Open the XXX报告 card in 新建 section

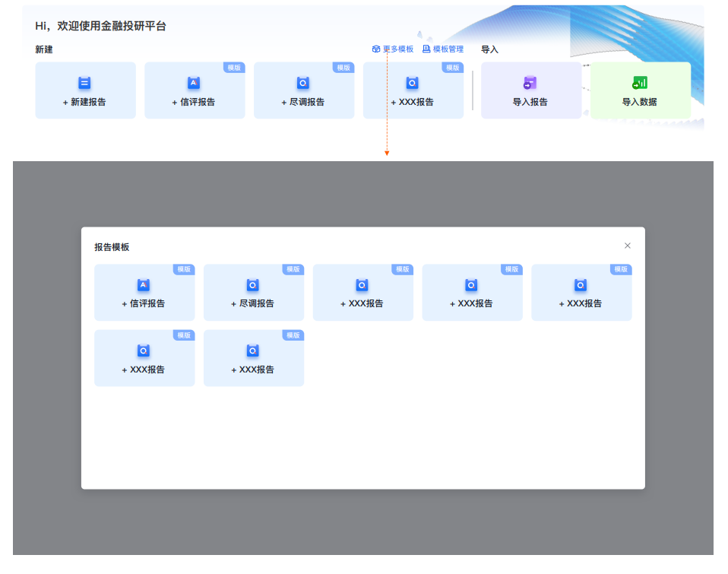point(413,90)
